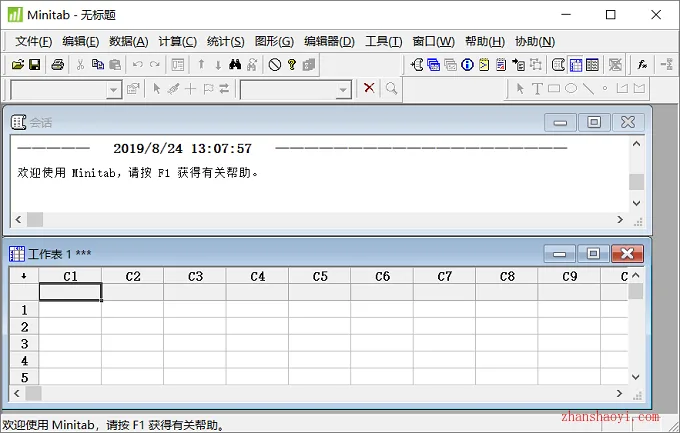The width and height of the screenshot is (680, 433).
Task: Open the 帮助(H) menu
Action: [485, 42]
